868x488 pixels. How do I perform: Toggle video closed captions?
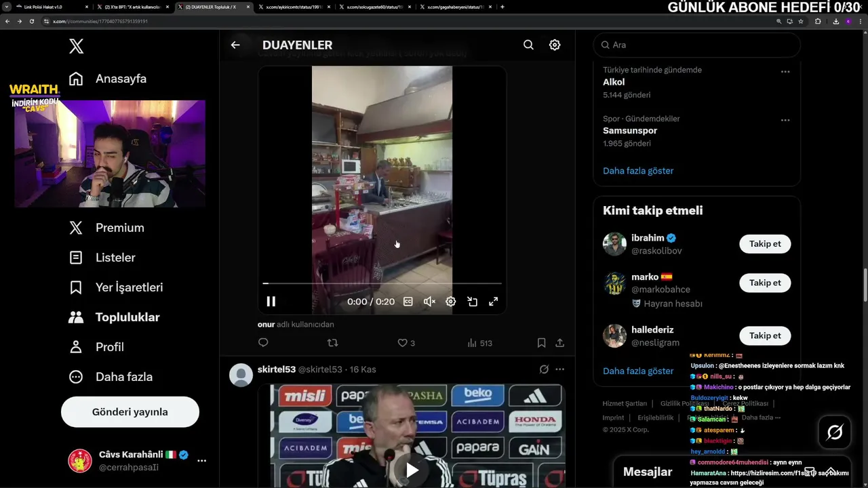pyautogui.click(x=408, y=302)
